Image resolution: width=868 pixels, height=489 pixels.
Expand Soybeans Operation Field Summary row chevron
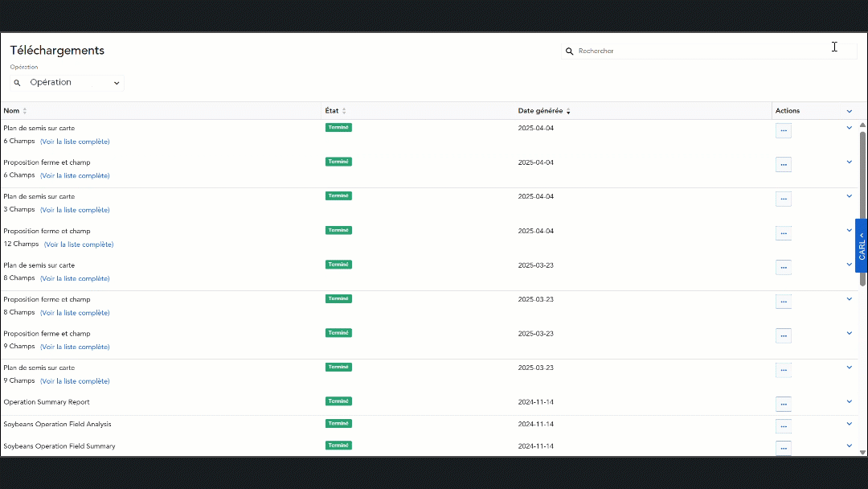coord(850,446)
